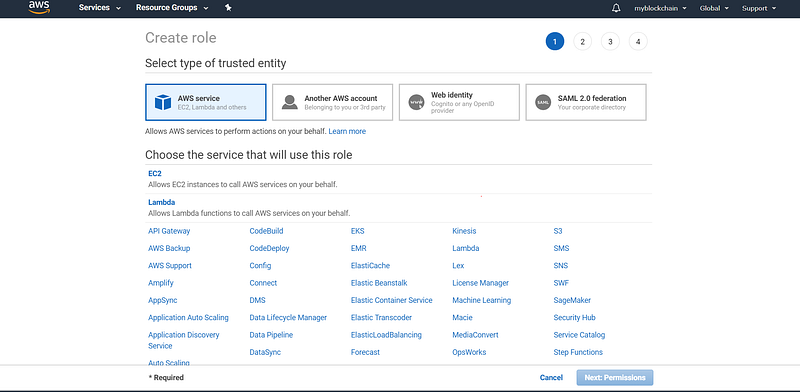This screenshot has height=392, width=800.
Task: Select License Manager service
Action: 481,283
